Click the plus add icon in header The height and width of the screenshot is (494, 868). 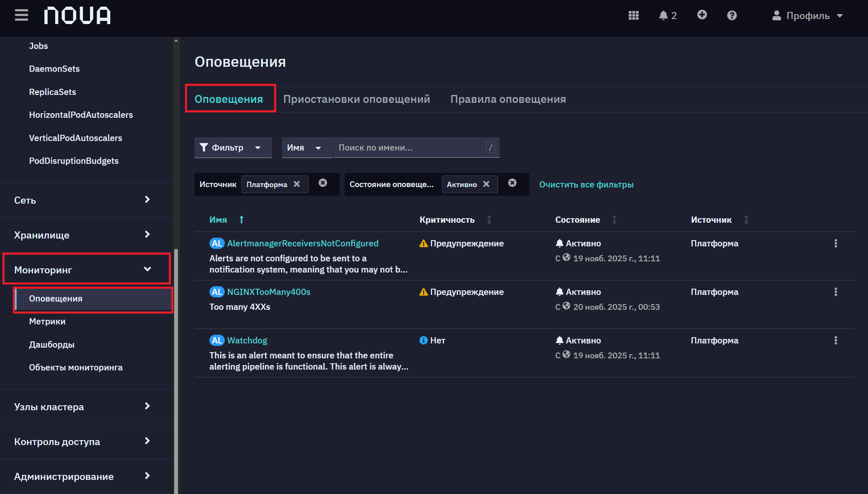coord(702,15)
